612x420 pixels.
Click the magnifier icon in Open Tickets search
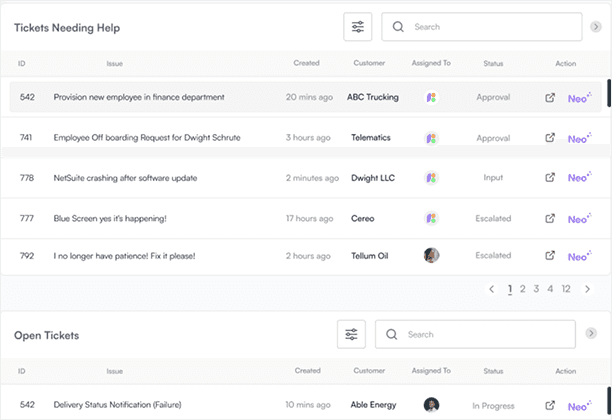coord(391,334)
